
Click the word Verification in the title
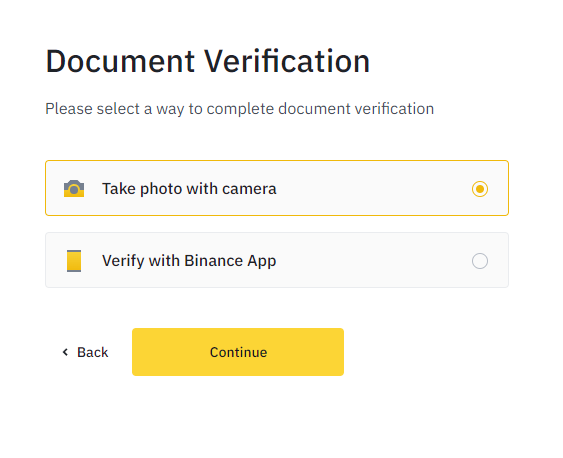click(287, 61)
